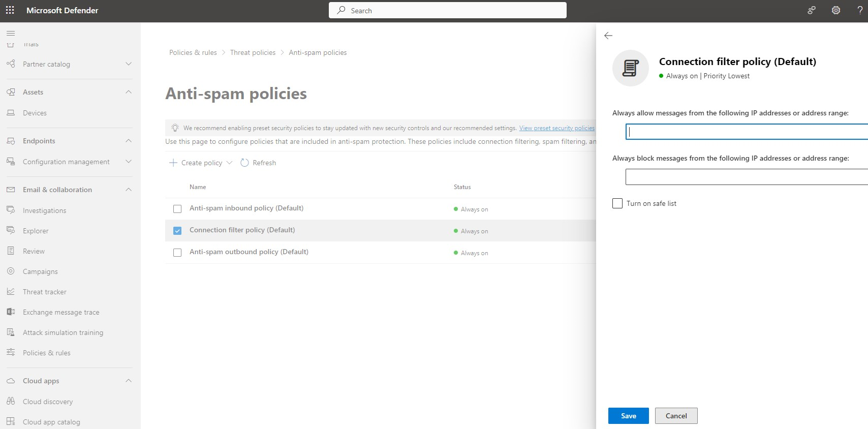Expand the Partner catalog section
This screenshot has height=429, width=868.
click(x=129, y=64)
